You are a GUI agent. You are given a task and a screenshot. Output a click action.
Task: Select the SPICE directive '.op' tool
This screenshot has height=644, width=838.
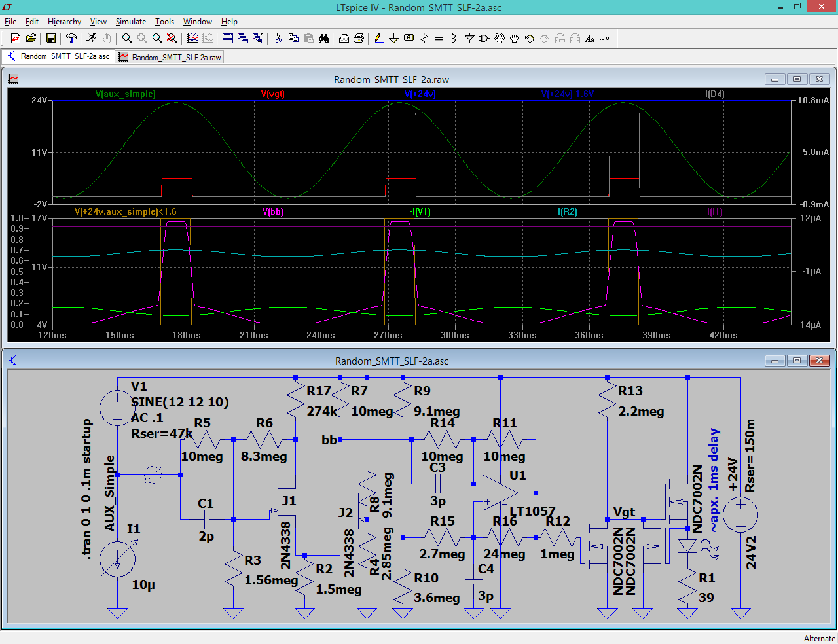pyautogui.click(x=605, y=39)
